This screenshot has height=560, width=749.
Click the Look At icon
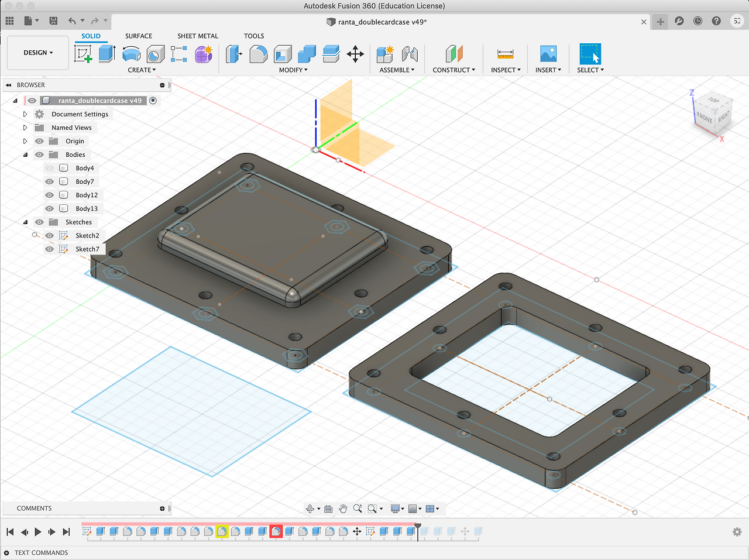pos(328,509)
